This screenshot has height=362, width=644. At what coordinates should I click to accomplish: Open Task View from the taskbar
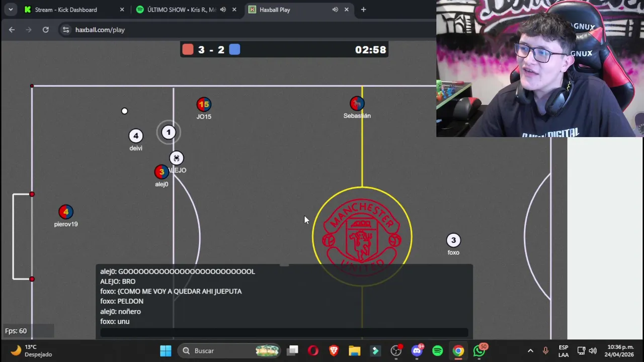tap(293, 350)
